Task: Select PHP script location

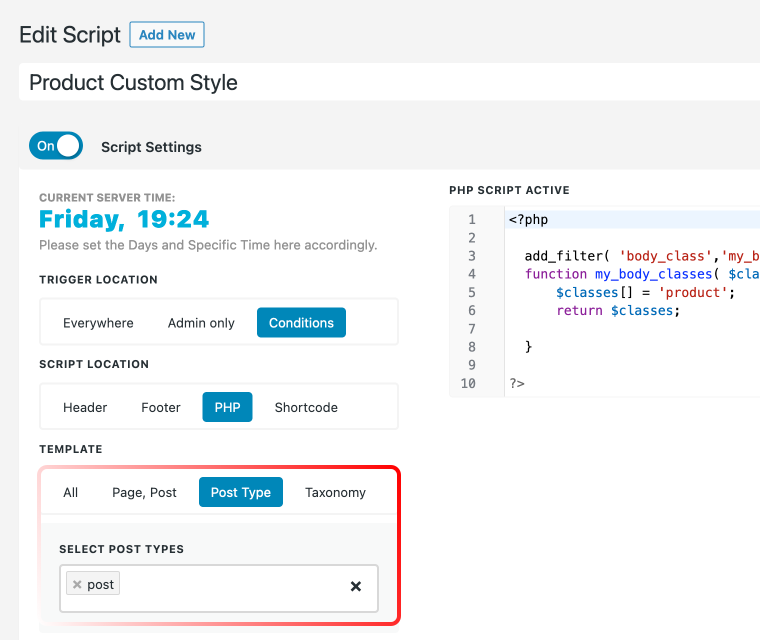Action: coord(227,407)
